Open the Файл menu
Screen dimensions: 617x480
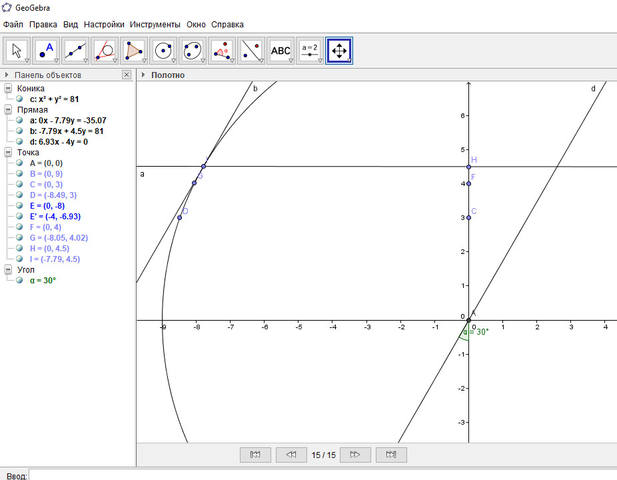[13, 24]
